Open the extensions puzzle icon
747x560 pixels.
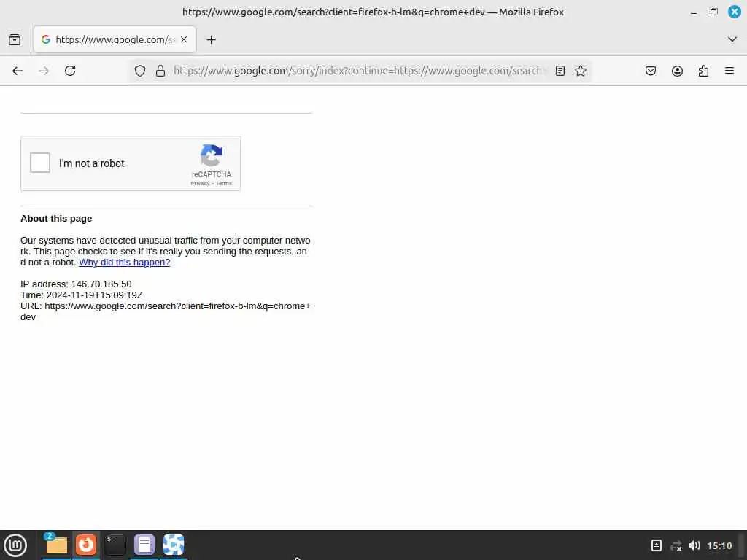point(703,71)
